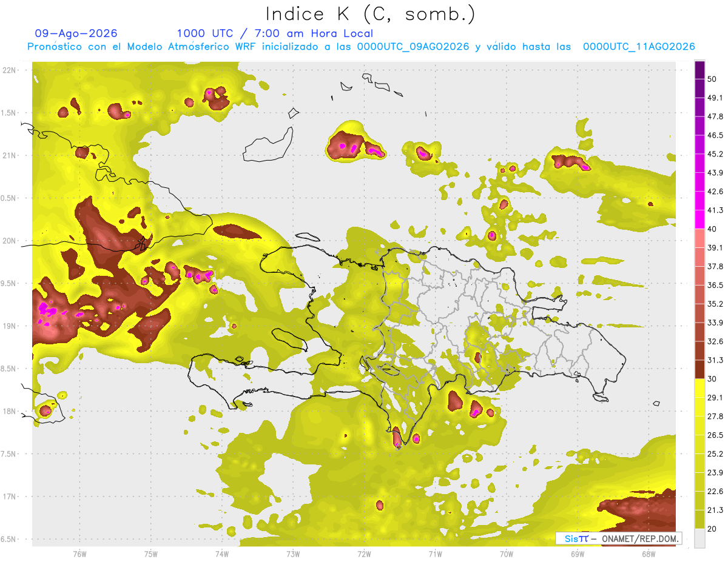This screenshot has height=562, width=728.
Task: Click the legend value 25.2
Action: (x=715, y=453)
